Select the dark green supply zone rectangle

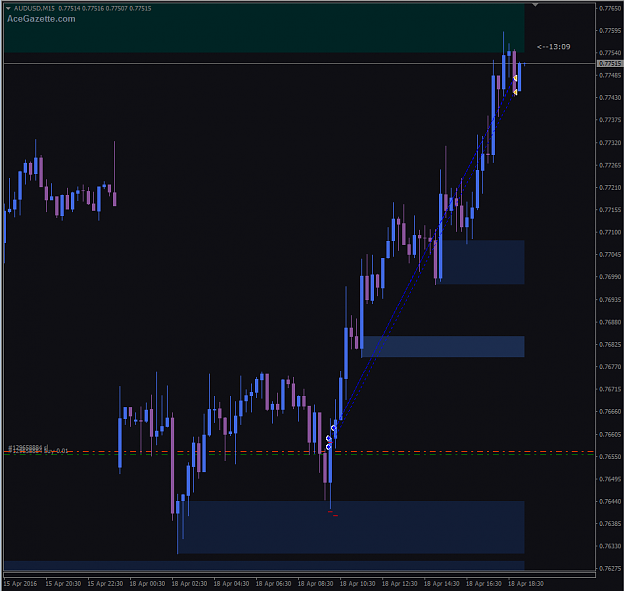coord(264,28)
